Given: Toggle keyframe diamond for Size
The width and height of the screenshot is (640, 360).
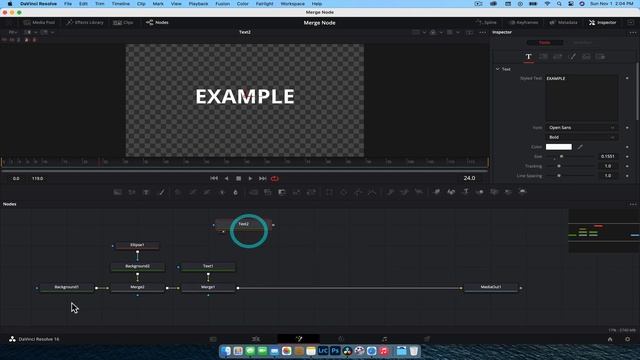Looking at the screenshot, I should (627, 156).
